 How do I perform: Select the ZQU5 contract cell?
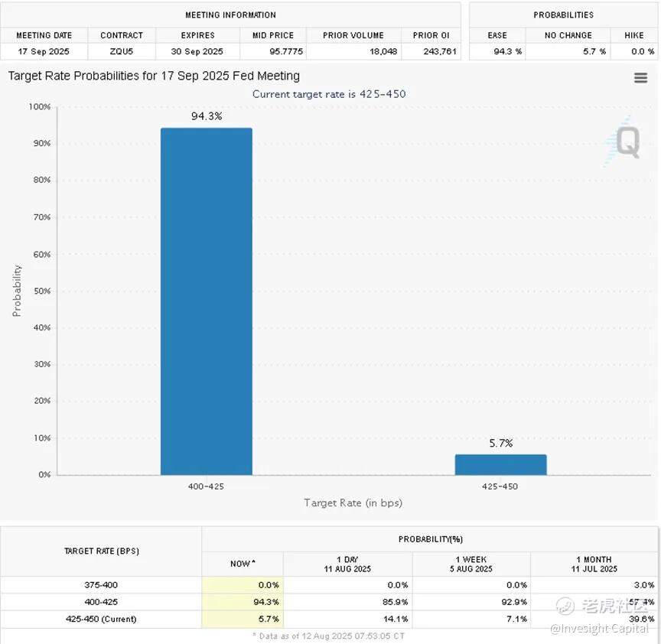click(122, 51)
